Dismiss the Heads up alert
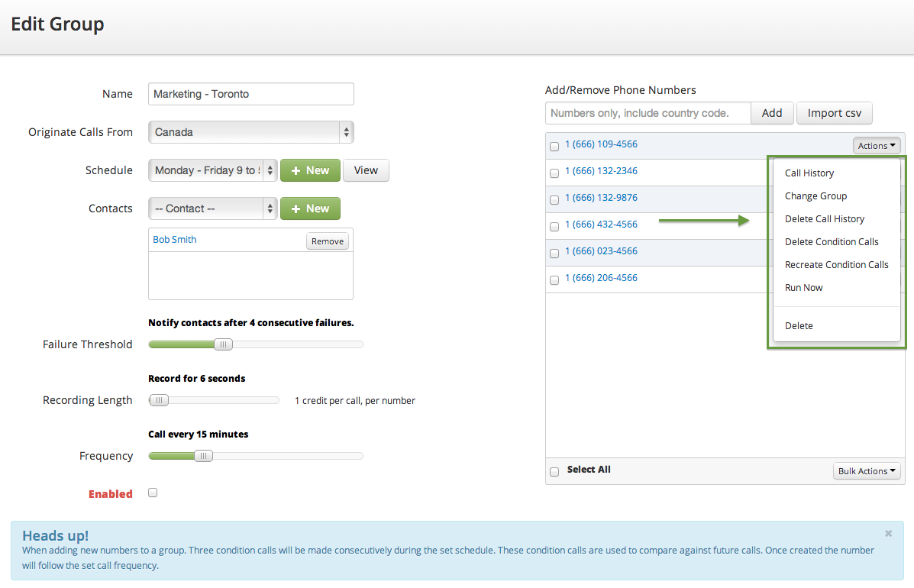Viewport: 914px width, 588px height. coord(888,533)
